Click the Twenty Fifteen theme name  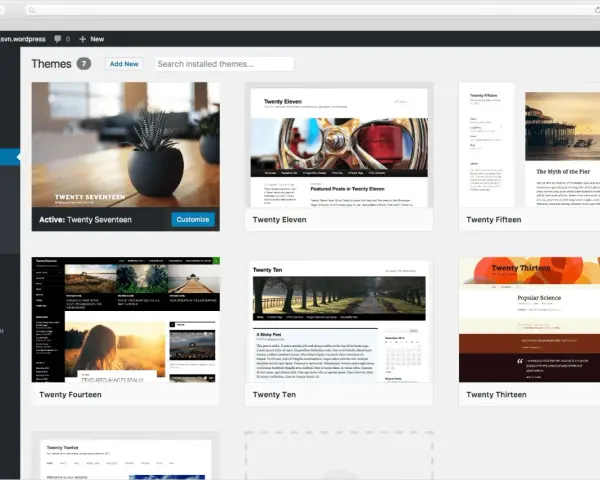coord(494,220)
